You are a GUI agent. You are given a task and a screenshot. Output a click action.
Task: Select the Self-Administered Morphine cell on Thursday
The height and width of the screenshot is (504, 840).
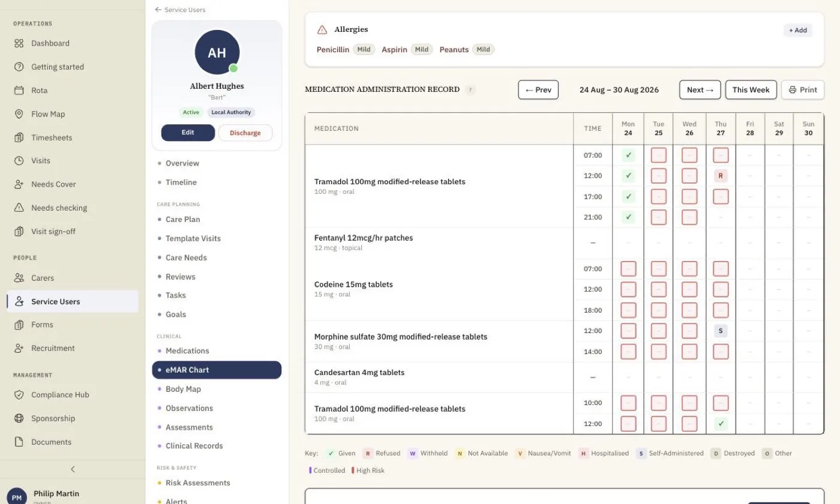pyautogui.click(x=721, y=331)
